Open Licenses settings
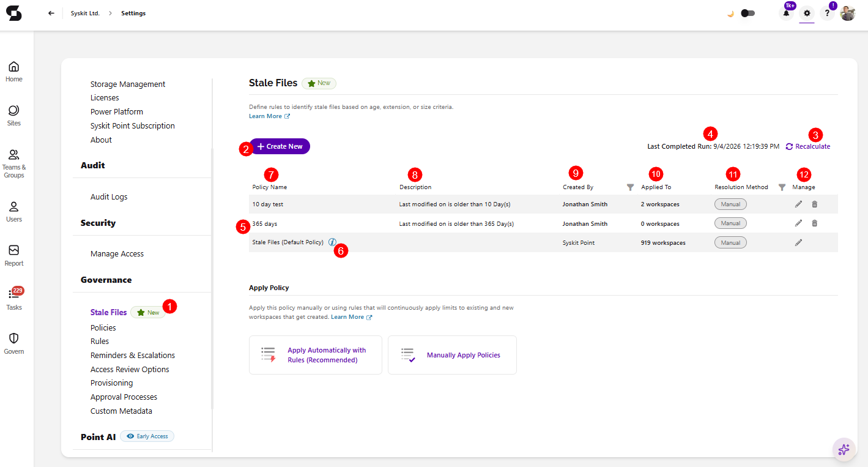The width and height of the screenshot is (868, 467). click(105, 97)
